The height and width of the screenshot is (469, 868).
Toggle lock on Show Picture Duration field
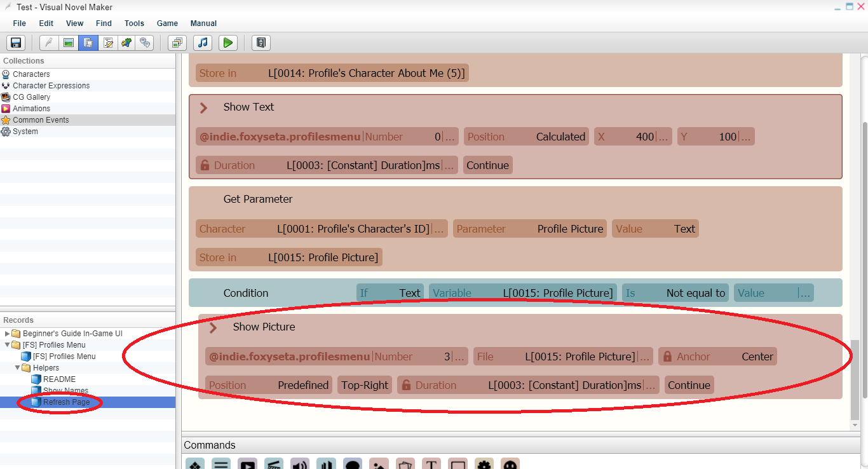click(406, 385)
